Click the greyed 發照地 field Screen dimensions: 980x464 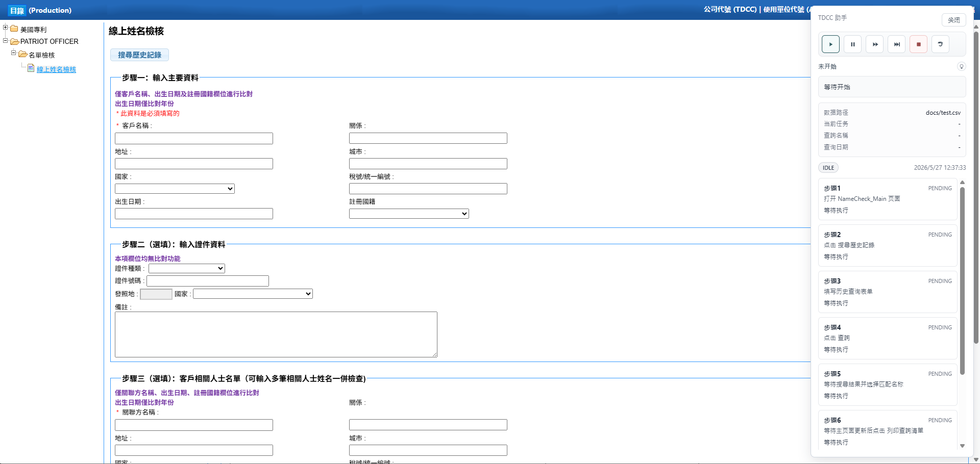click(156, 294)
